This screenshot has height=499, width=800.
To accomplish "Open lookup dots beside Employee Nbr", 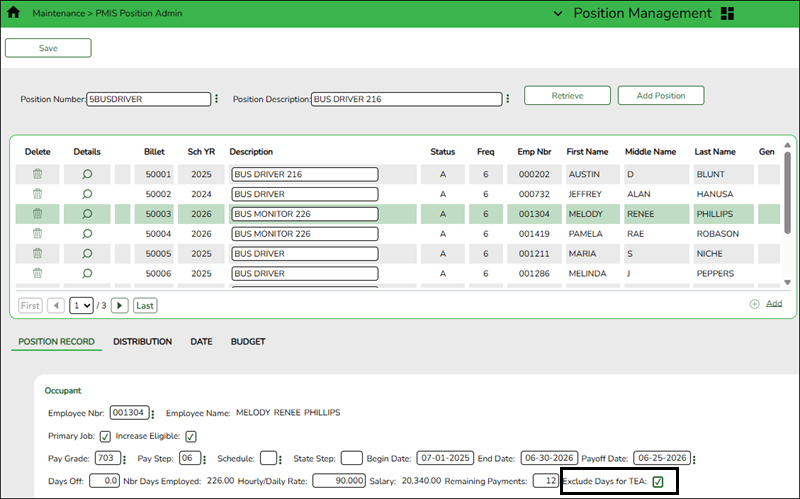I will [153, 414].
